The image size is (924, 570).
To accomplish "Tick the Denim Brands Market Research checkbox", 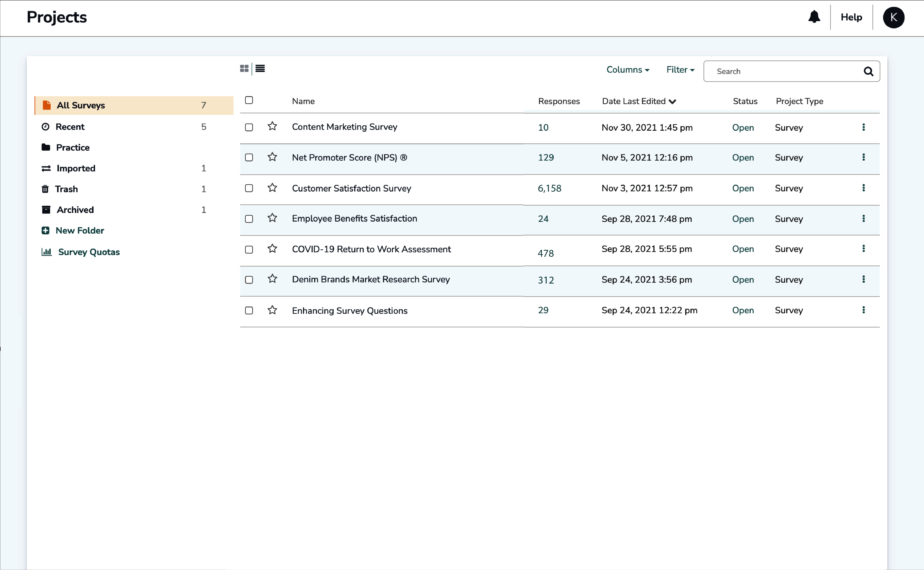I will (249, 280).
